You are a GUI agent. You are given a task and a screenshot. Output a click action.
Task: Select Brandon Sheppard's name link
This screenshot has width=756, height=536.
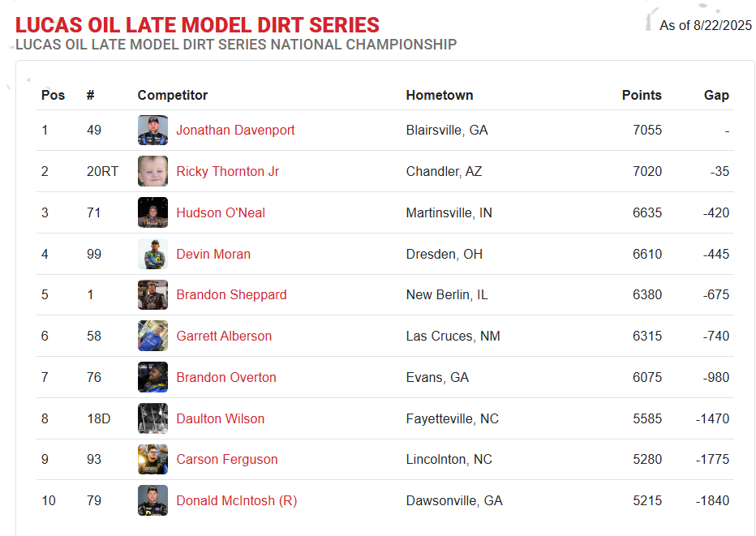(x=231, y=294)
